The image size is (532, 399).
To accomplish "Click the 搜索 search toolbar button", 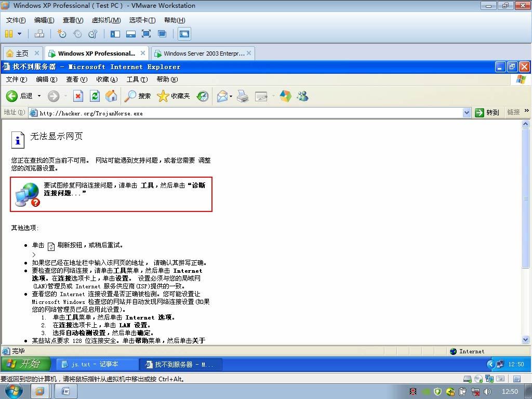I will [137, 96].
